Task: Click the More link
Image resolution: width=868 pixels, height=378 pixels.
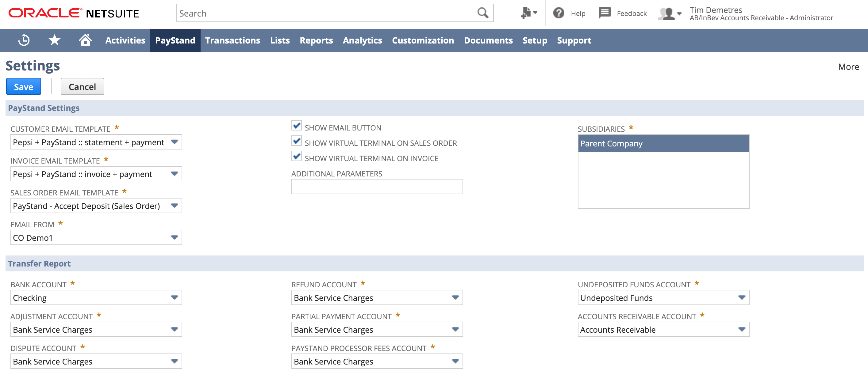Action: (x=848, y=67)
